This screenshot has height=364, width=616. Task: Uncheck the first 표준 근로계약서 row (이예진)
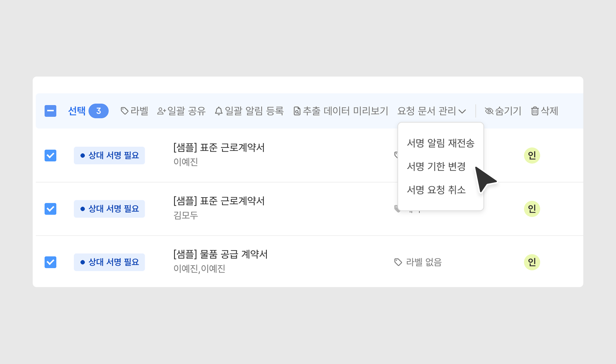point(50,156)
